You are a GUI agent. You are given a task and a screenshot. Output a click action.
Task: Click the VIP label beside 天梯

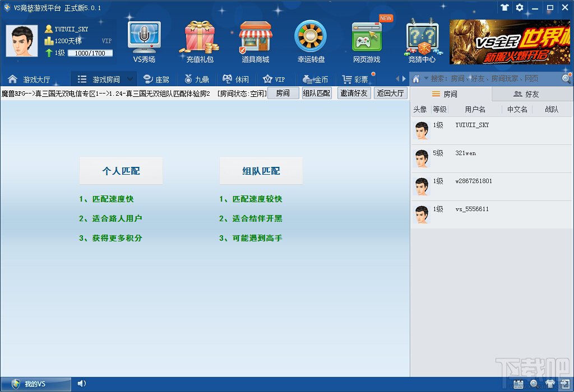coord(107,41)
